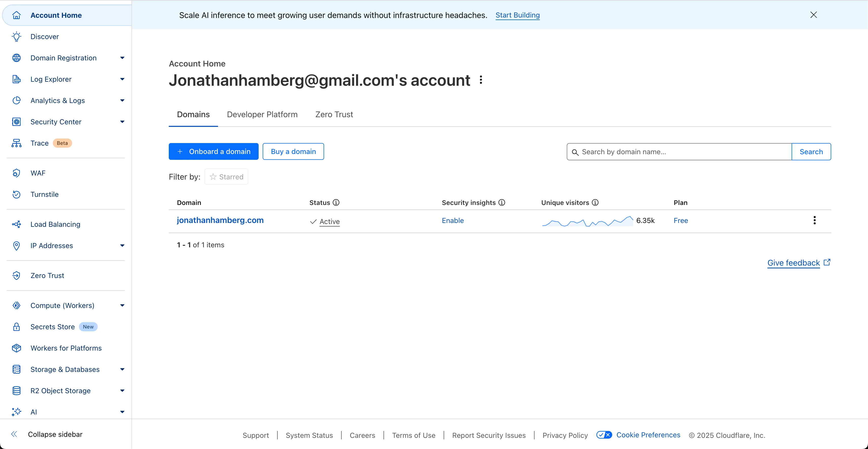868x449 pixels.
Task: Expand the Compute (Workers) menu arrow
Action: [x=122, y=305]
